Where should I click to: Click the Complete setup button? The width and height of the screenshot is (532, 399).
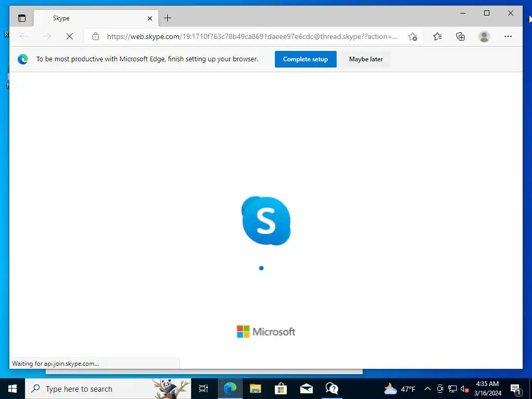click(x=305, y=59)
